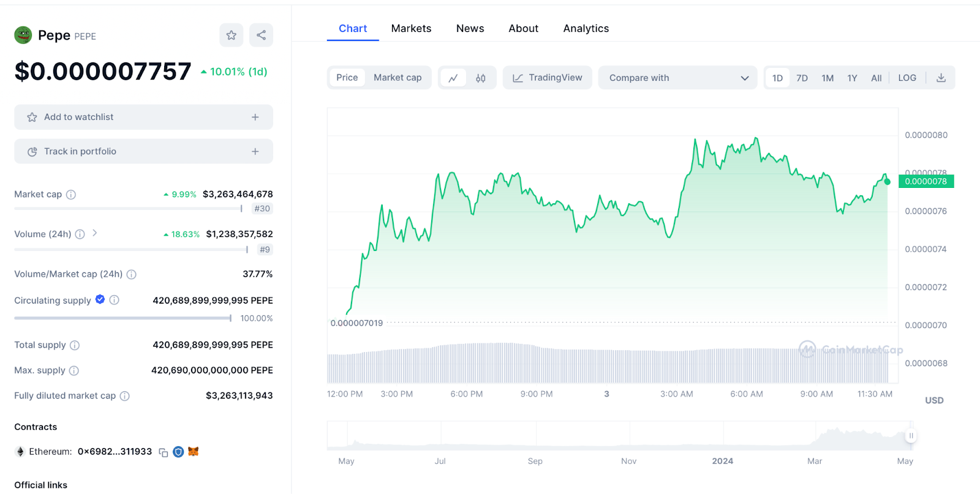Click the pause handle on the range navigator

pyautogui.click(x=911, y=436)
